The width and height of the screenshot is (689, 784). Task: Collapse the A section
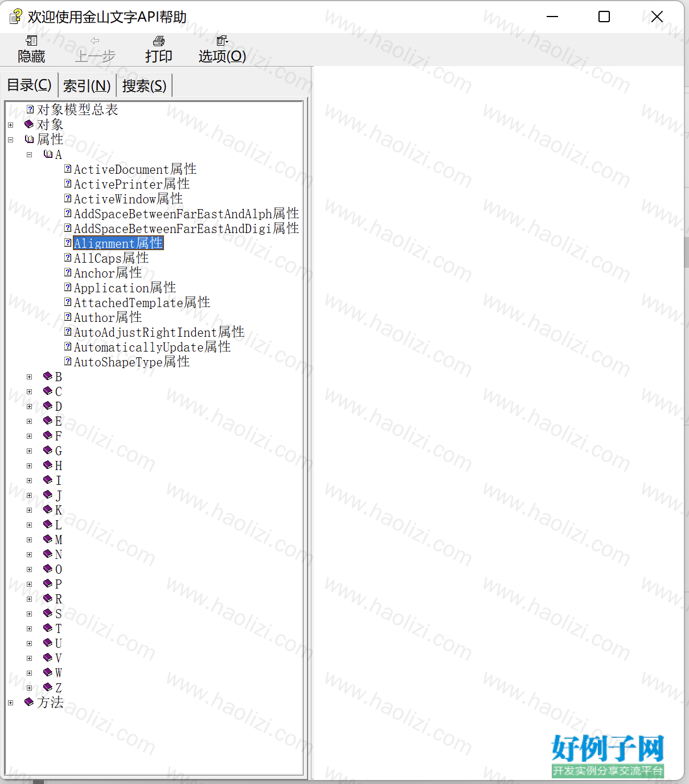point(30,154)
